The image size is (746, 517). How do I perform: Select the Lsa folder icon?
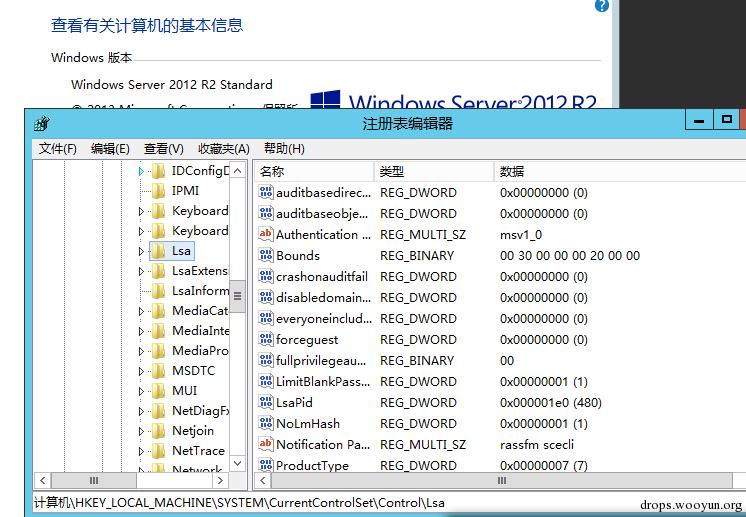[158, 250]
